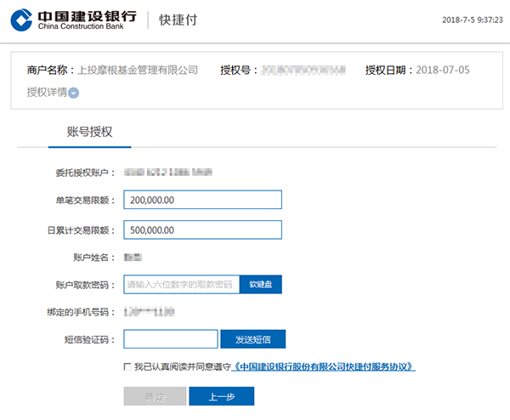Click the 短信验证码 input box
Screen dimensions: 510x420
171,339
